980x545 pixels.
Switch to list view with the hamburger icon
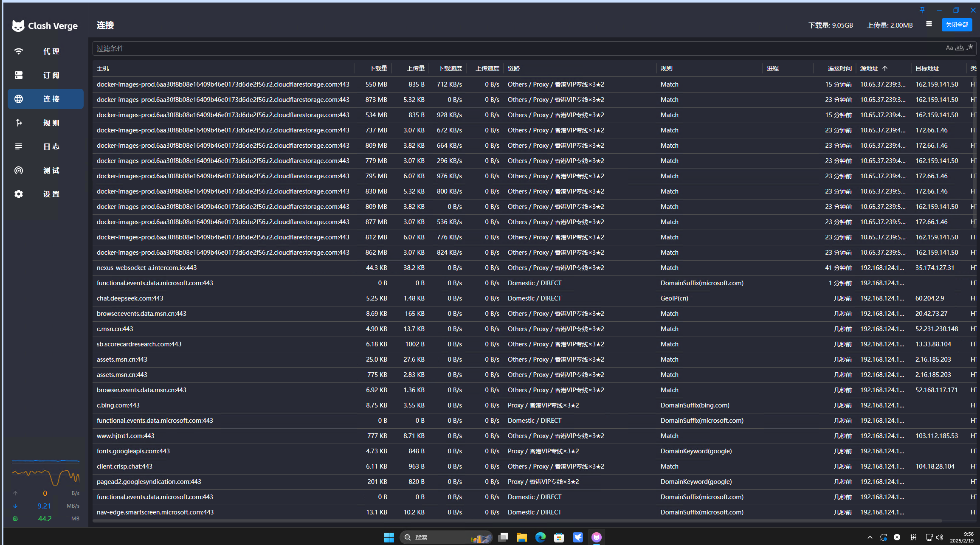pos(929,25)
